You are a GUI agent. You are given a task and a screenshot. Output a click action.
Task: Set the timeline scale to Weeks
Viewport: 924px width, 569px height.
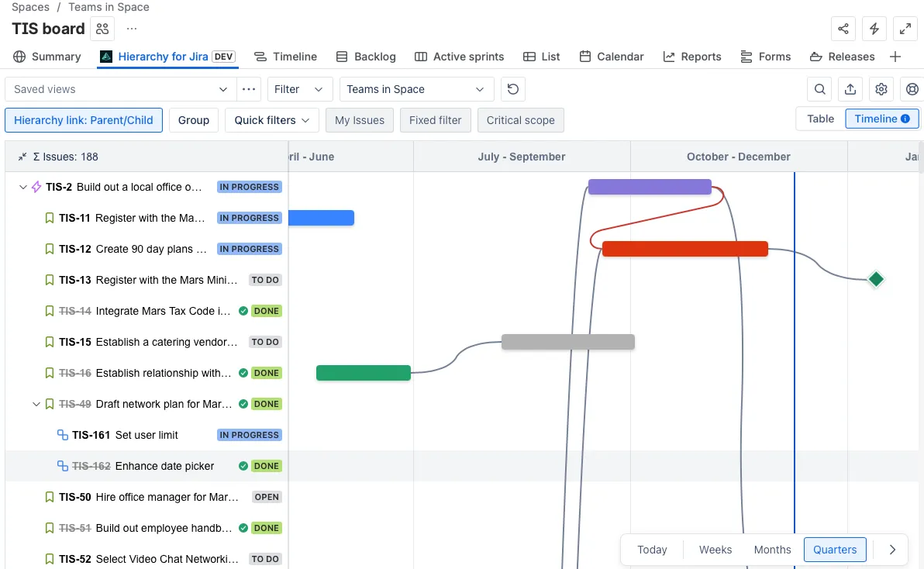pos(715,550)
